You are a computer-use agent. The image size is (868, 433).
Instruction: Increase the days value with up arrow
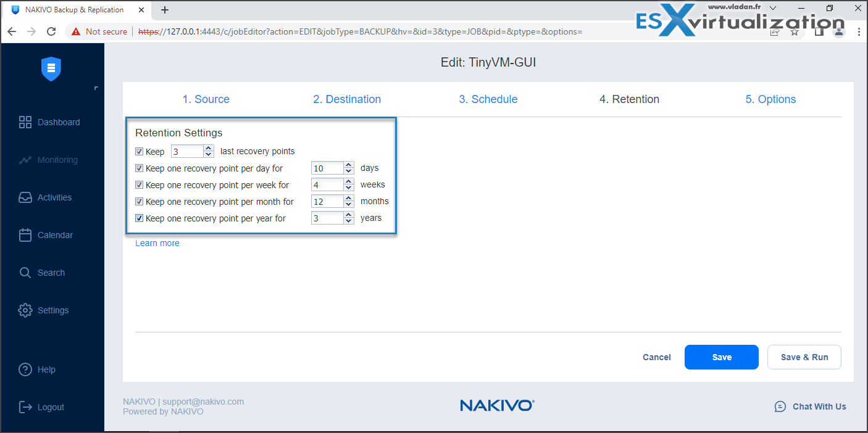tap(349, 165)
